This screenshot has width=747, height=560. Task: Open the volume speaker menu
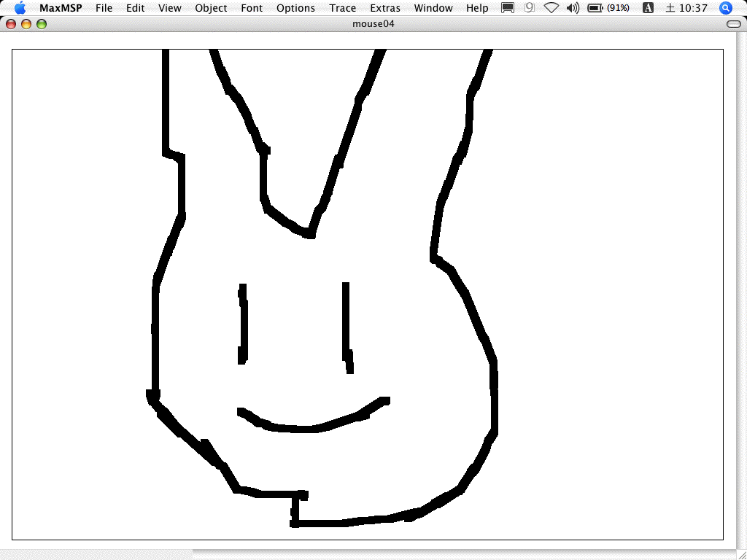coord(573,7)
